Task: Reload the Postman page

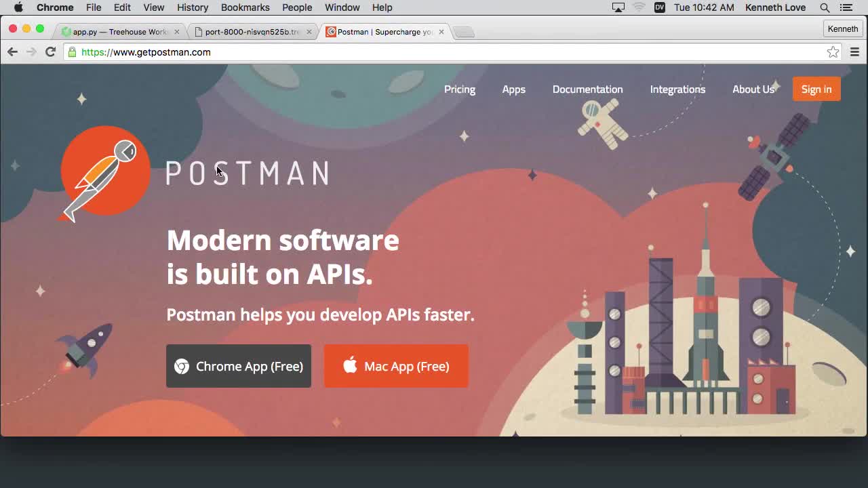Action: coord(50,52)
